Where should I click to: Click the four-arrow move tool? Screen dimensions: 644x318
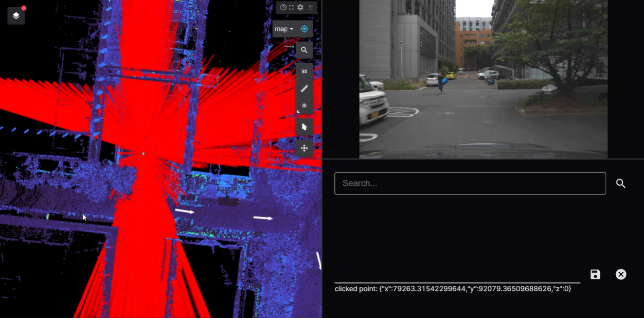pyautogui.click(x=304, y=148)
